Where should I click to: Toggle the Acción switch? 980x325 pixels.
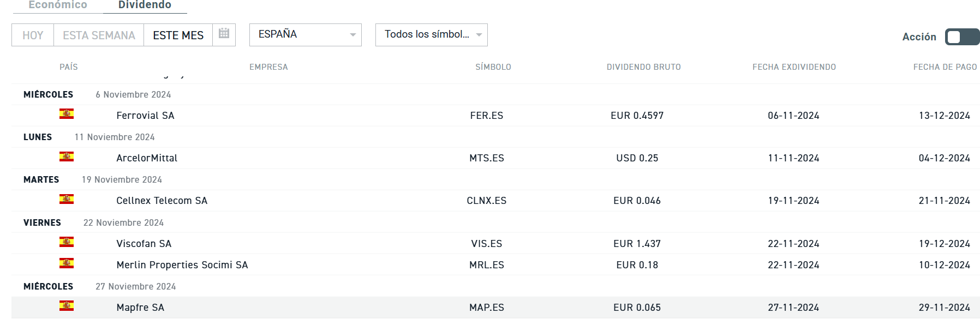point(962,37)
